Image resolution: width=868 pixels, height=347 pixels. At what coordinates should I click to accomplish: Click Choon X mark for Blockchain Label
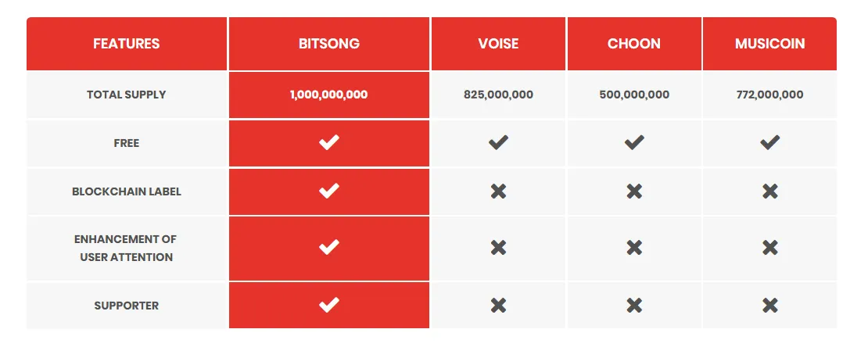click(634, 191)
